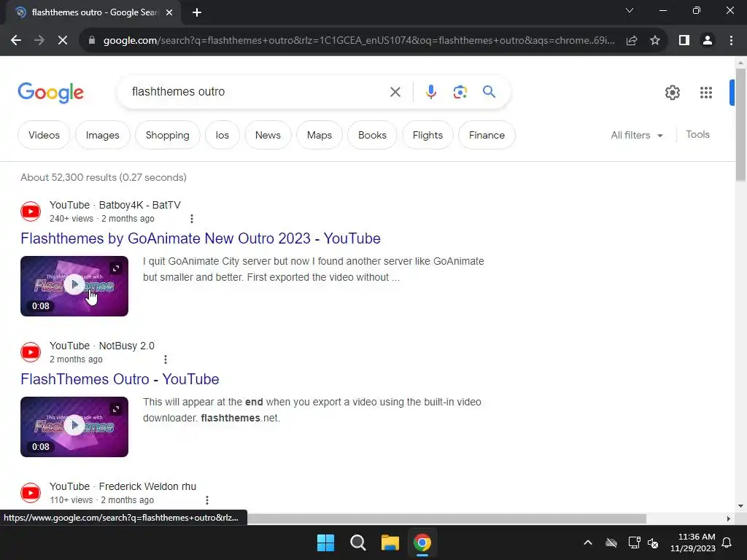Image resolution: width=747 pixels, height=560 pixels.
Task: Open a new browser tab
Action: tap(197, 12)
